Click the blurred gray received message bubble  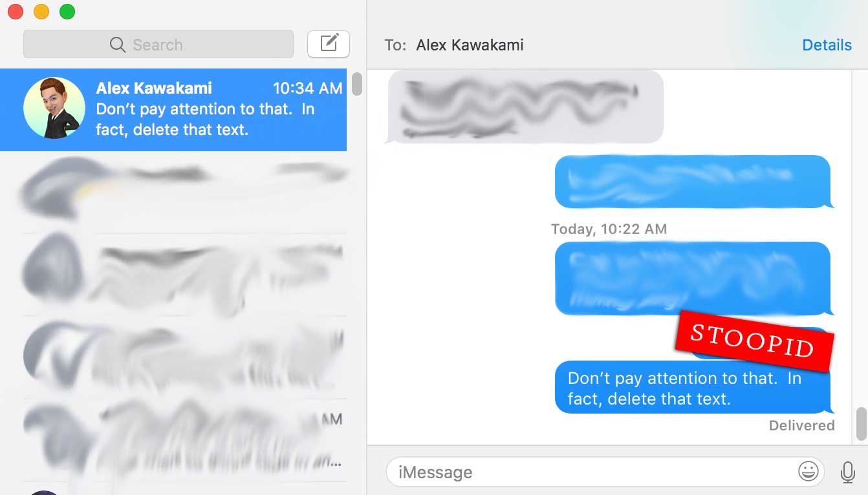coord(525,107)
